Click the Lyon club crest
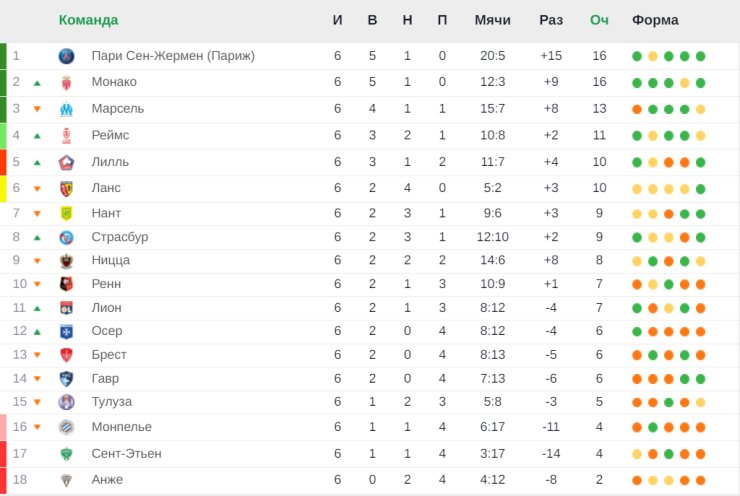The image size is (740, 496). pos(66,308)
